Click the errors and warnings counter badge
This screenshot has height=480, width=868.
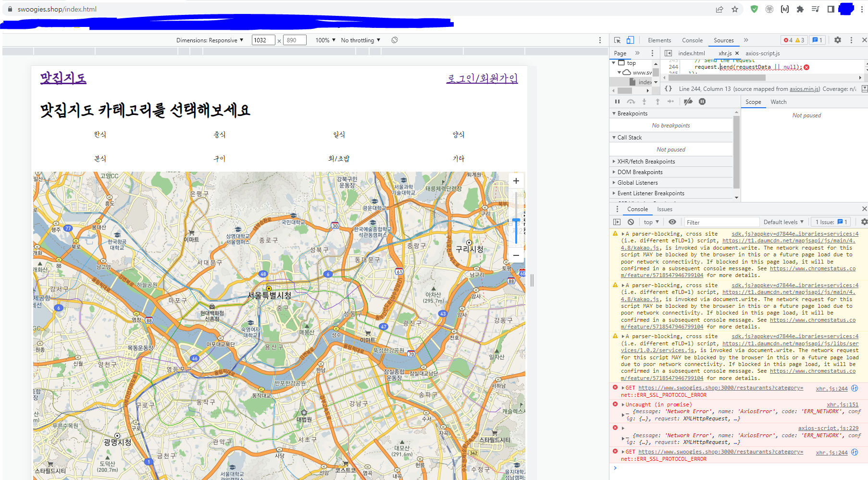[x=794, y=40]
